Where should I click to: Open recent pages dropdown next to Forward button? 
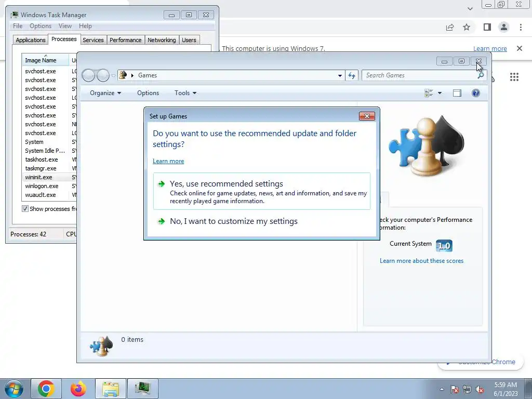(113, 76)
